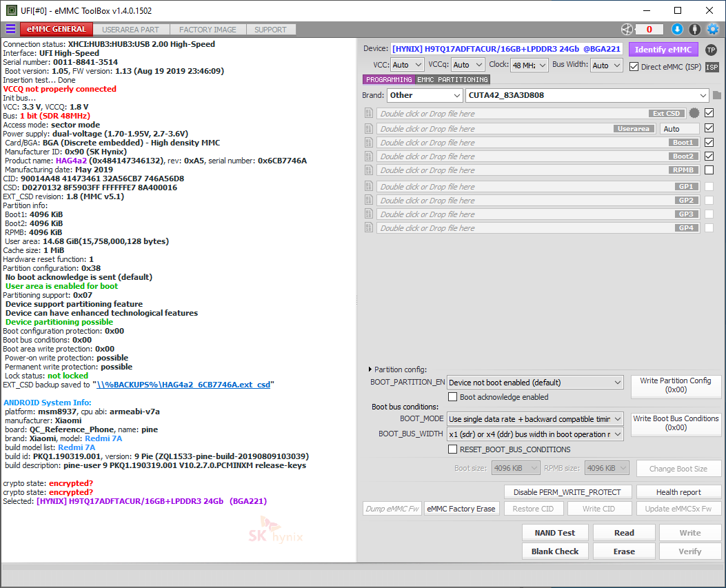
Task: Open the EXT_CSD backup file link
Action: click(183, 385)
